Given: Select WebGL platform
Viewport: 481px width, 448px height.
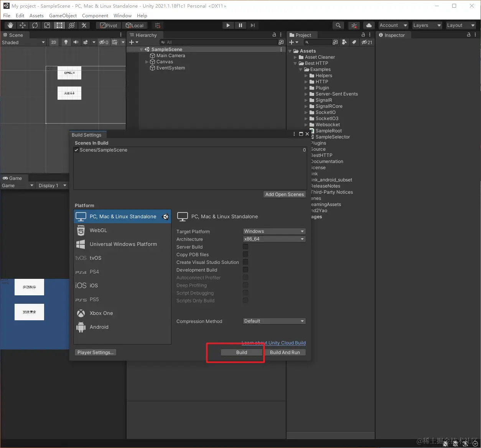Looking at the screenshot, I should (x=122, y=230).
